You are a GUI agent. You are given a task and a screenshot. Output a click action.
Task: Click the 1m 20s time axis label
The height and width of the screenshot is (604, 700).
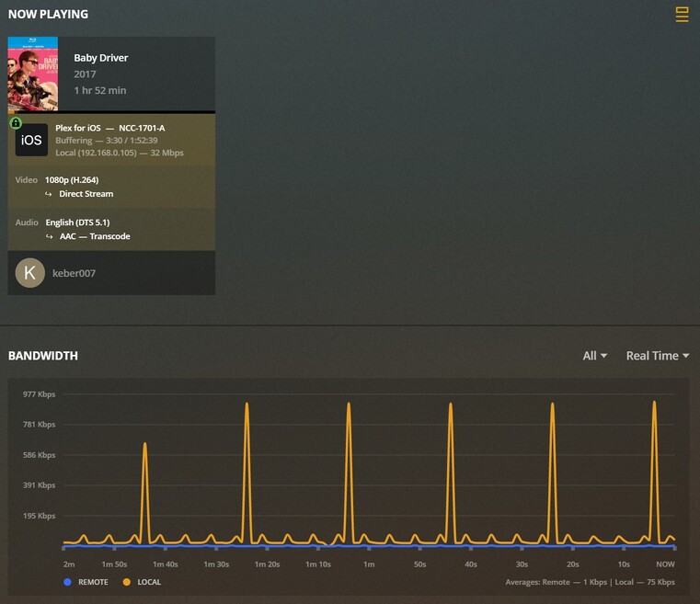click(267, 564)
